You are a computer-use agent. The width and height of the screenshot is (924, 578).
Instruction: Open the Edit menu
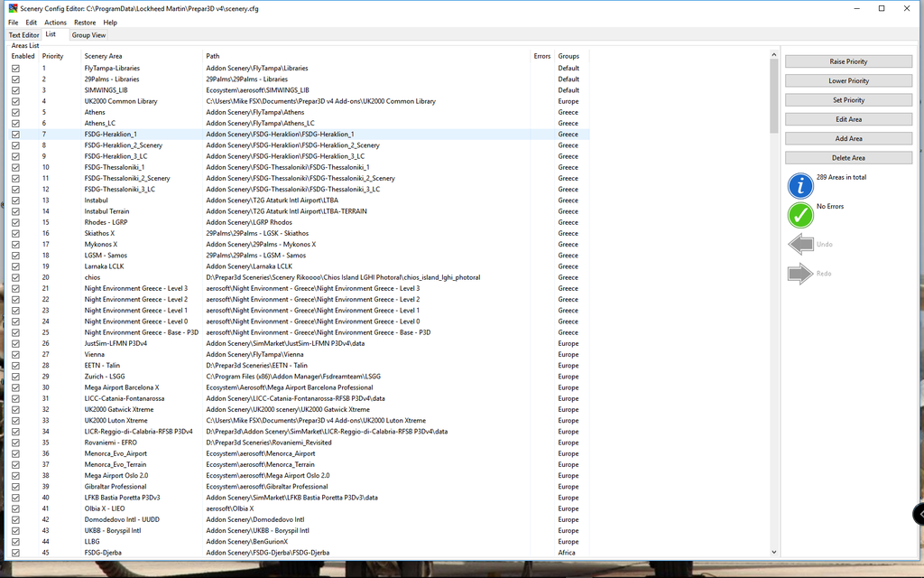(x=32, y=23)
